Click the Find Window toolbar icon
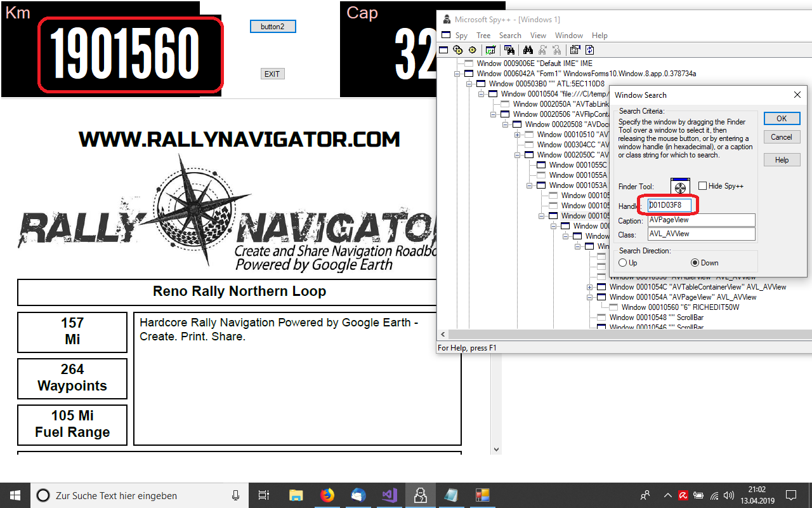This screenshot has width=812, height=508. click(x=509, y=50)
